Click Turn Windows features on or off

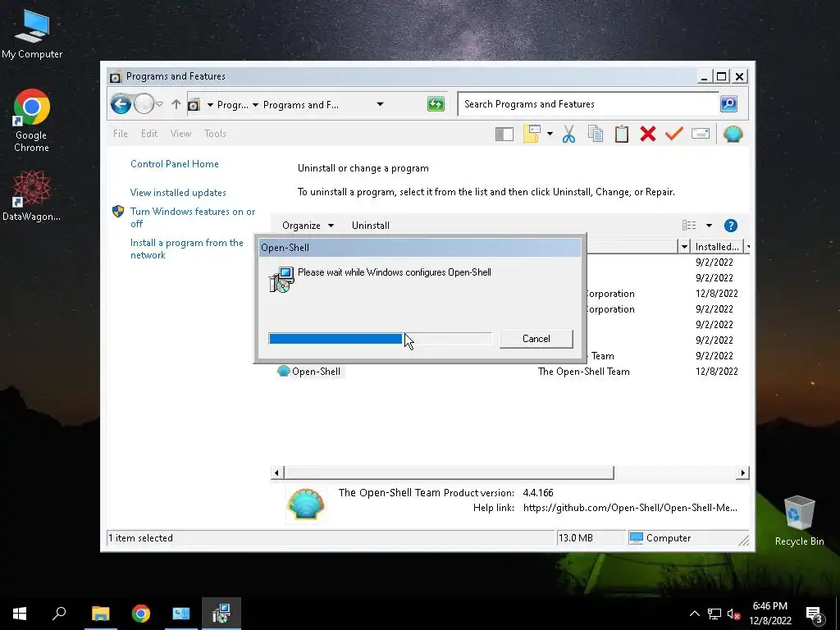[192, 217]
